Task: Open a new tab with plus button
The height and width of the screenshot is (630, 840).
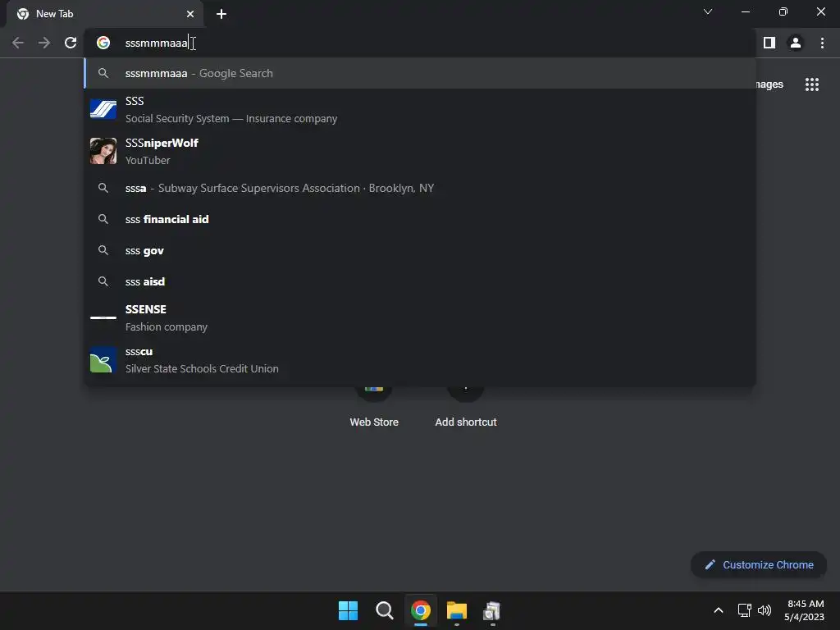Action: (221, 14)
